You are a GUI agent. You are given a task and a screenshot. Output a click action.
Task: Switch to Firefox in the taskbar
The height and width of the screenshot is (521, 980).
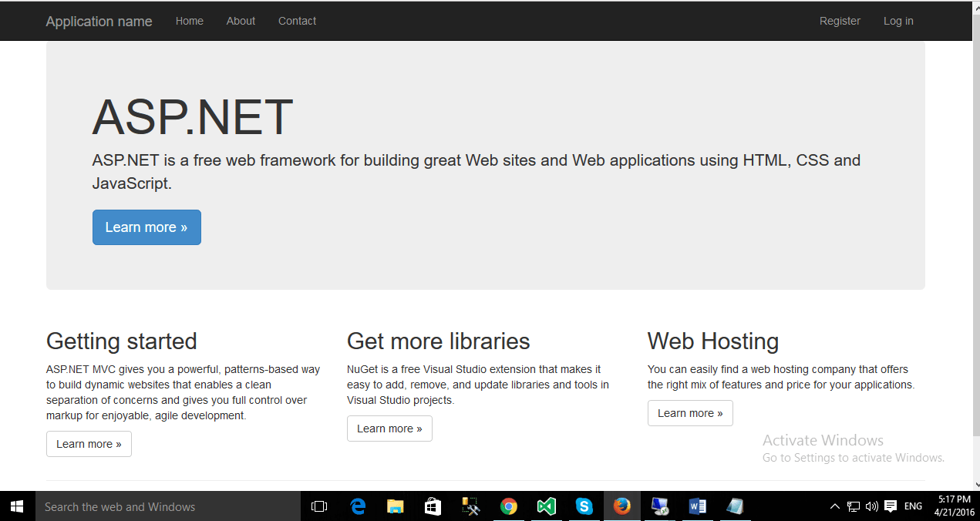tap(622, 506)
